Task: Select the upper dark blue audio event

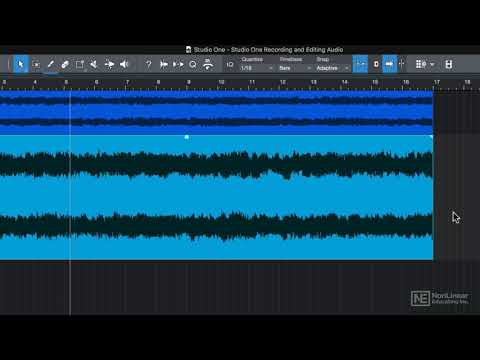Action: pos(216,112)
